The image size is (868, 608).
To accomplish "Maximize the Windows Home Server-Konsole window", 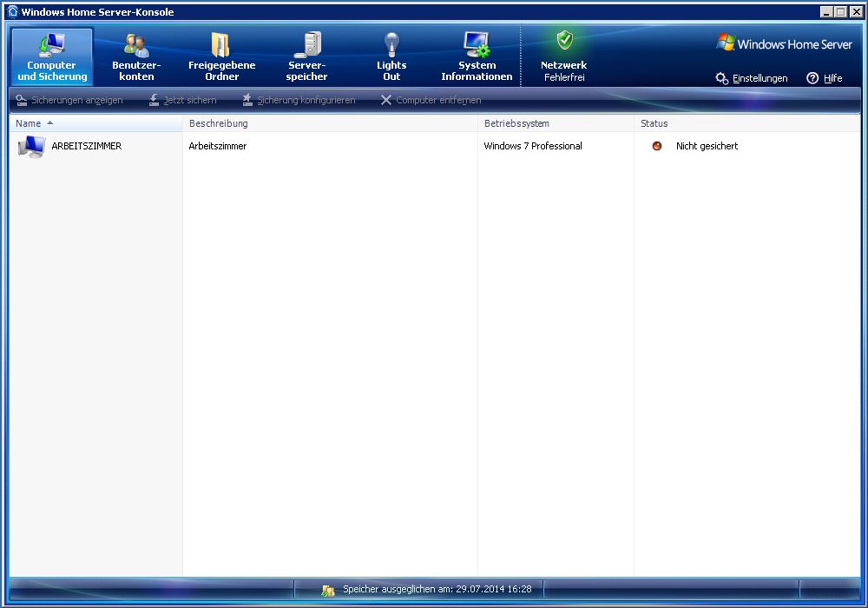I will [x=840, y=11].
